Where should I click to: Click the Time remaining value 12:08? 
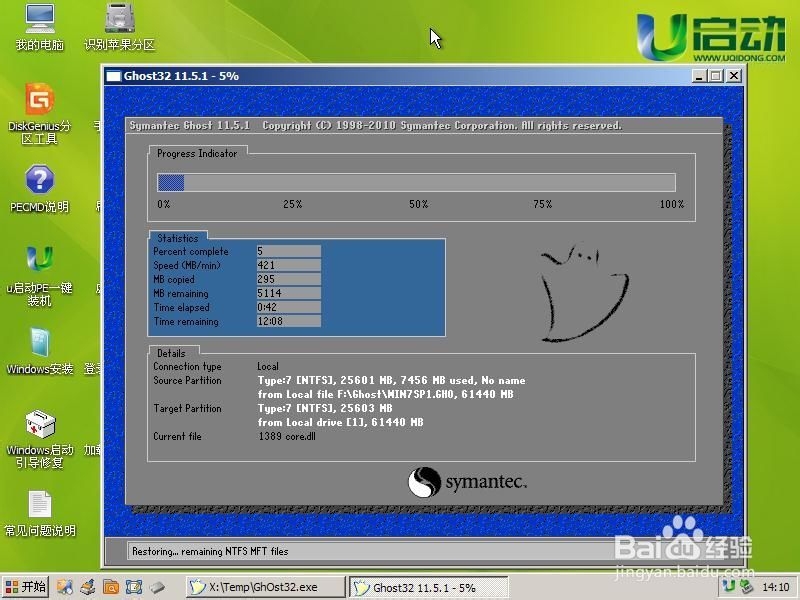click(289, 321)
